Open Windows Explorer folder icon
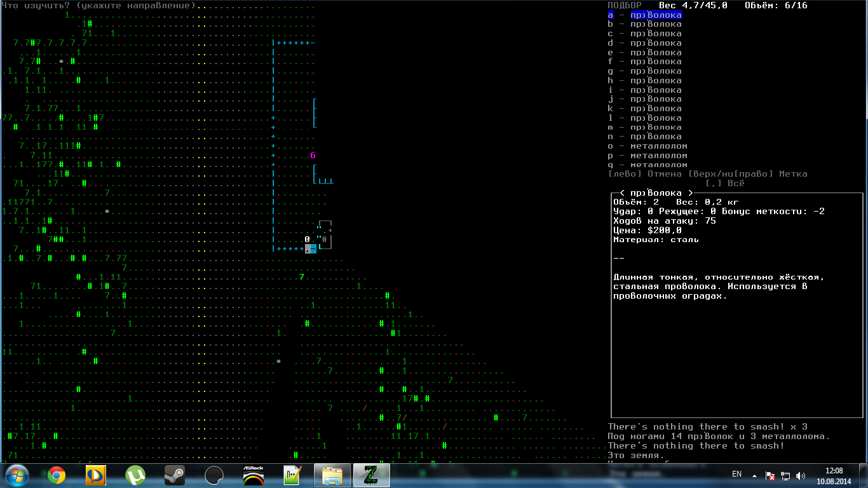 coord(332,475)
